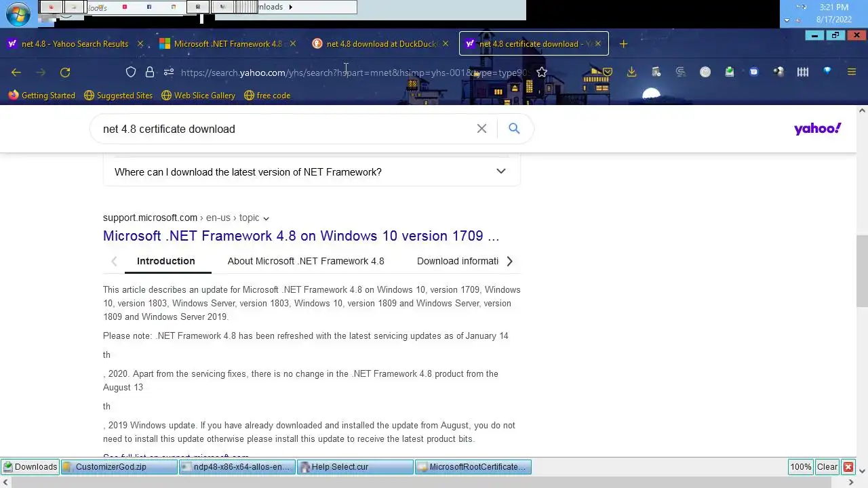
Task: Open Microsoft .NET Framework 4.8 on Windows 10 result
Action: point(301,236)
